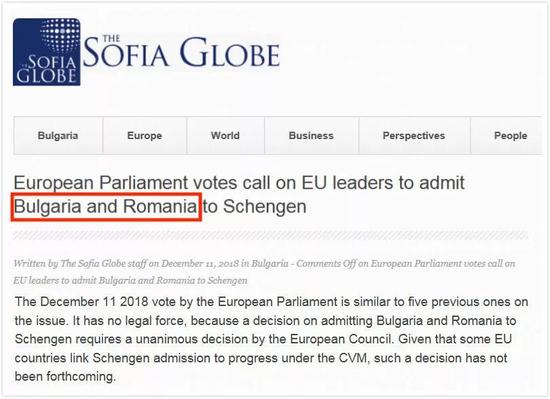
Task: Select the World section tab
Action: 225,136
